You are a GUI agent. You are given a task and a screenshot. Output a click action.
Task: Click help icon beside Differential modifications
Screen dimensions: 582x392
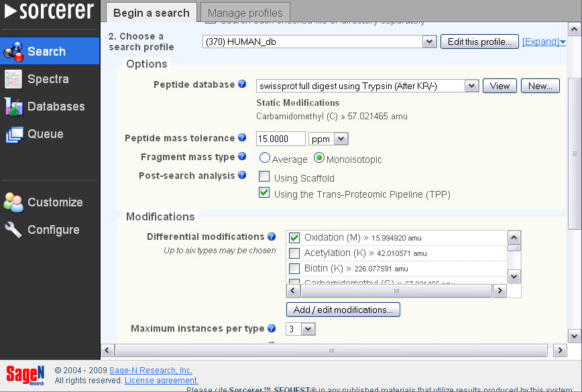(272, 237)
